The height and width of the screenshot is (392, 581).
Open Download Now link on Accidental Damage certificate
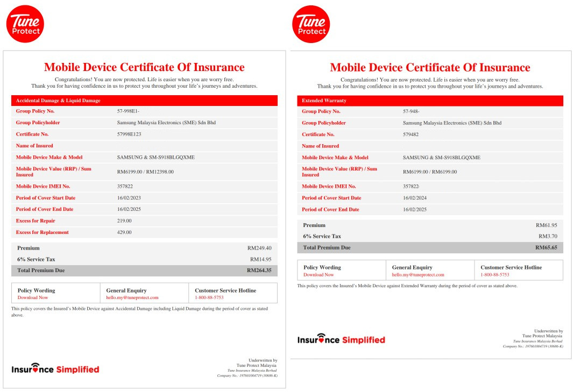[33, 297]
